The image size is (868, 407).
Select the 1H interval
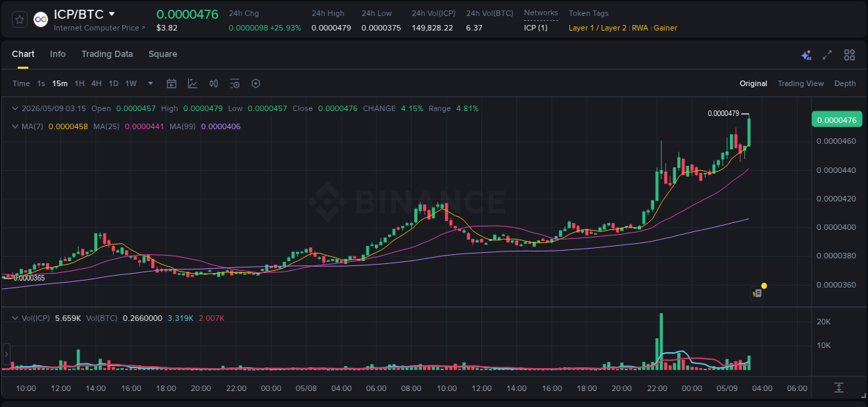pyautogui.click(x=80, y=83)
